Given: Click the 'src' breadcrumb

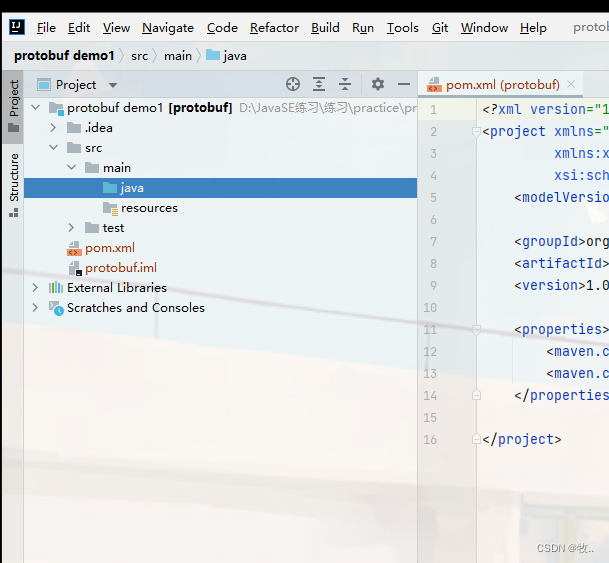Looking at the screenshot, I should pos(139,56).
